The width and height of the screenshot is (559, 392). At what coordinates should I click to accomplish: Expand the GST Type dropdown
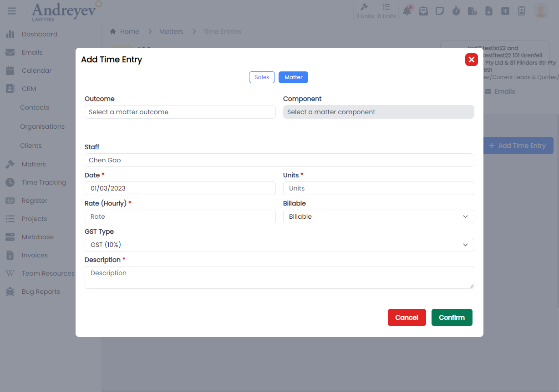point(279,245)
